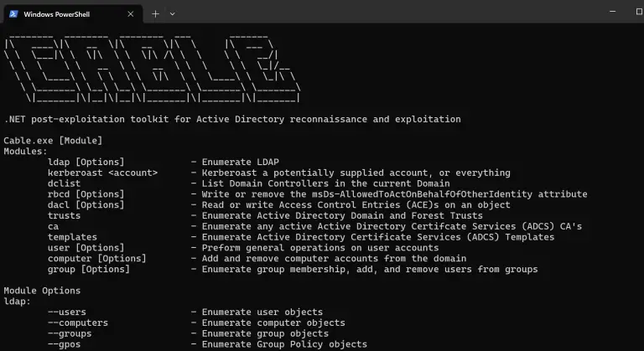
Task: Click the 'rbcd [Options]' module entry
Action: pos(86,194)
